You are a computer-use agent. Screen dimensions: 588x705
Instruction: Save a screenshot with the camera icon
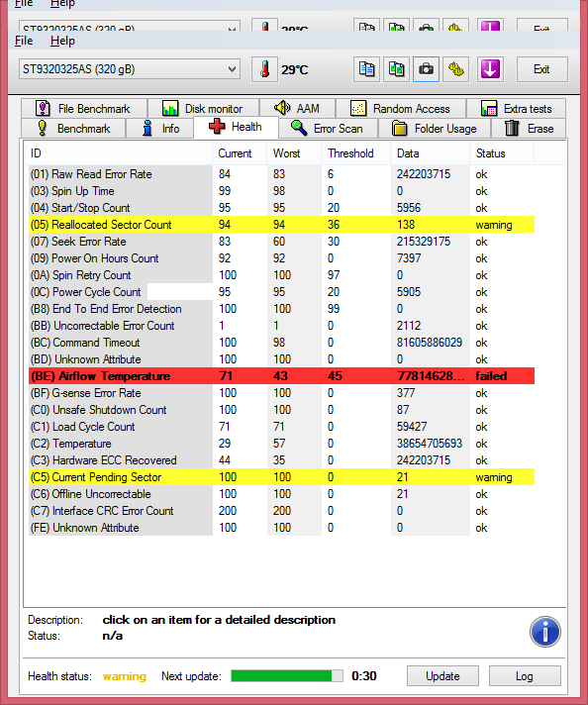click(x=426, y=69)
